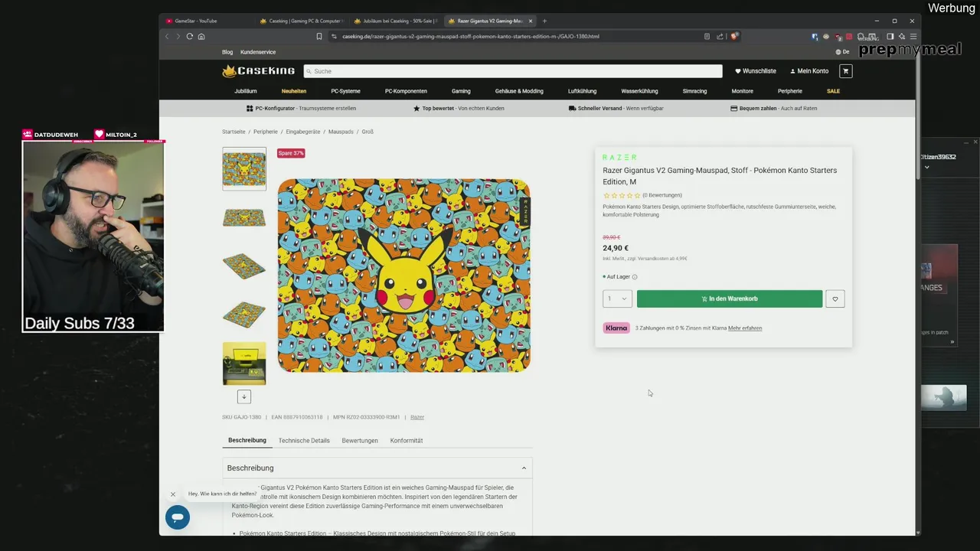Open the Konformität tab

tap(407, 441)
